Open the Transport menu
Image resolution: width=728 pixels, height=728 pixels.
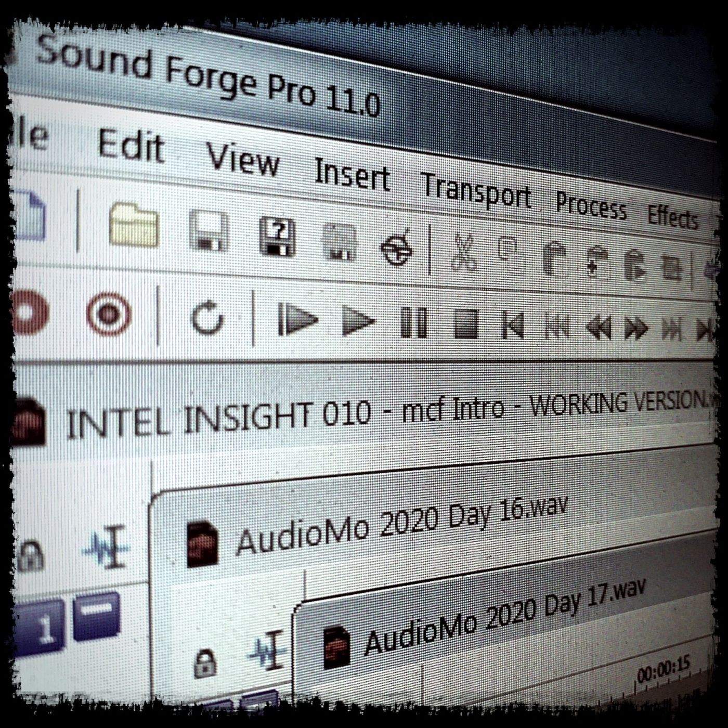[476, 192]
